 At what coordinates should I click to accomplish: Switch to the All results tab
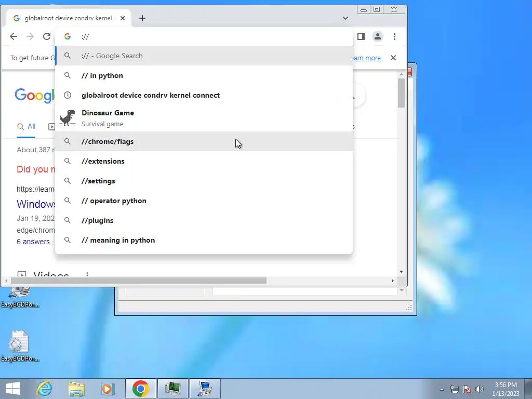(x=26, y=127)
